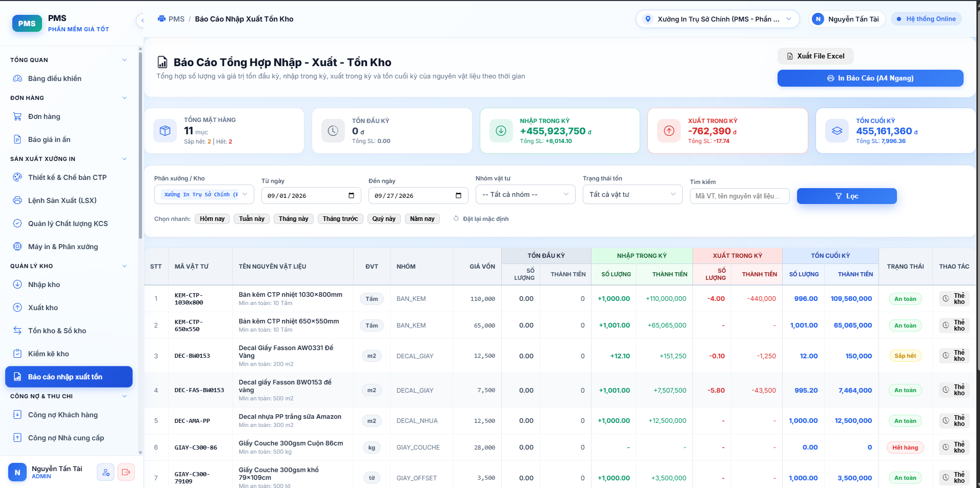Collapse the sidebar with the chevron button
This screenshot has height=488, width=980.
pyautogui.click(x=142, y=21)
